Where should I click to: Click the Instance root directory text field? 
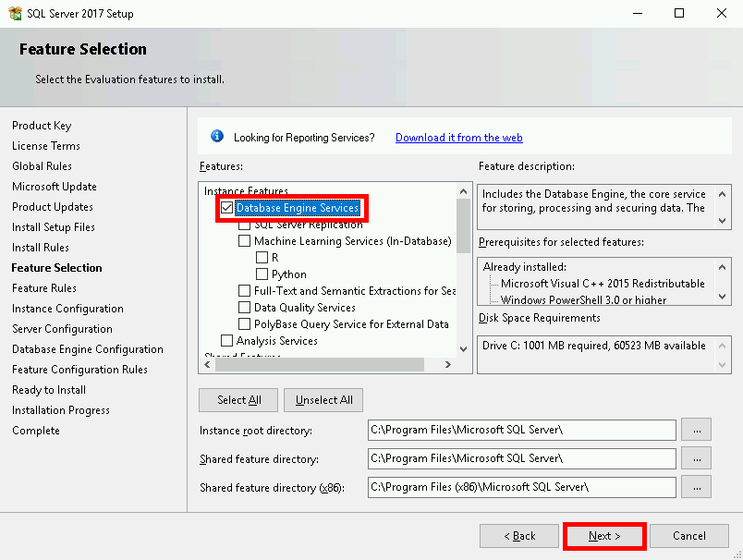pos(521,430)
